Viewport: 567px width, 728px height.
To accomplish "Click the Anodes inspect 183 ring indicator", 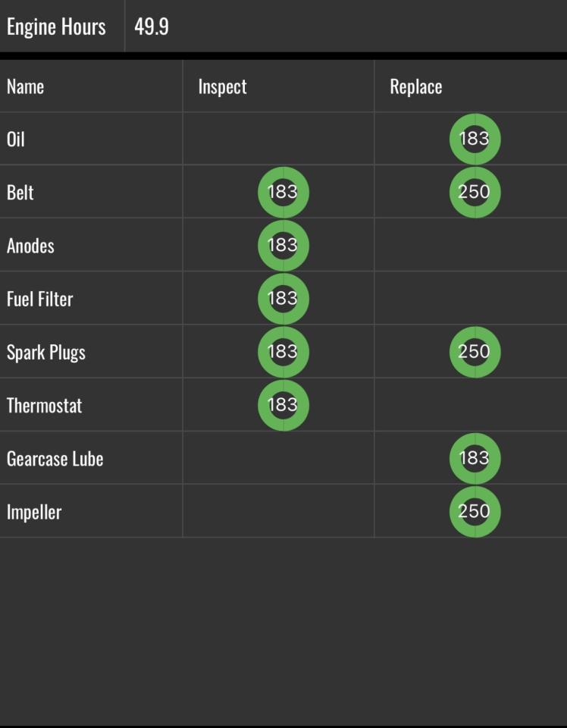I will [283, 245].
